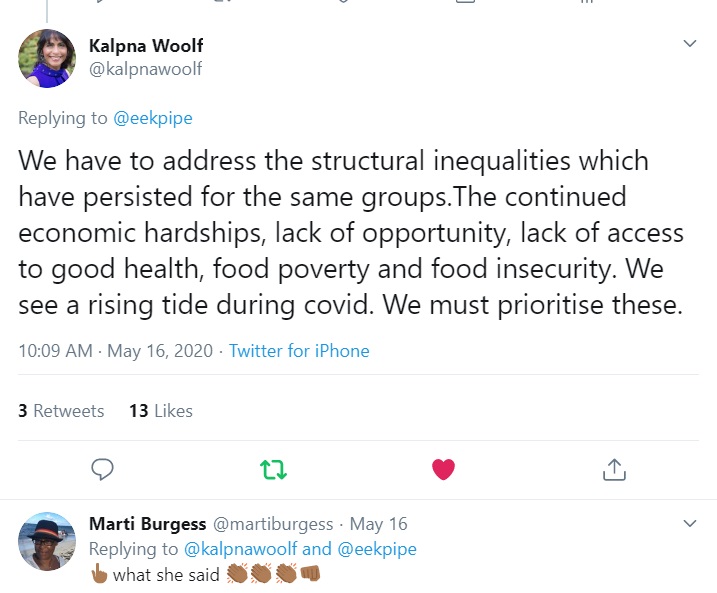This screenshot has width=717, height=593.
Task: Open the share tweet icon
Action: (x=614, y=468)
